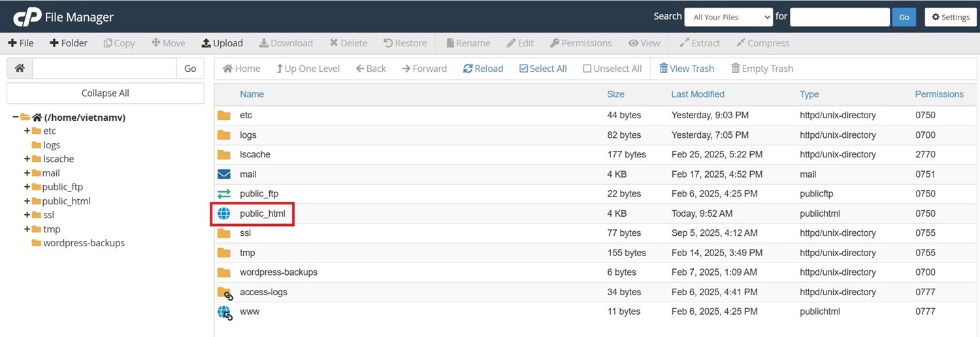This screenshot has height=337, width=980.
Task: Focus the directory path input field
Action: click(x=105, y=68)
